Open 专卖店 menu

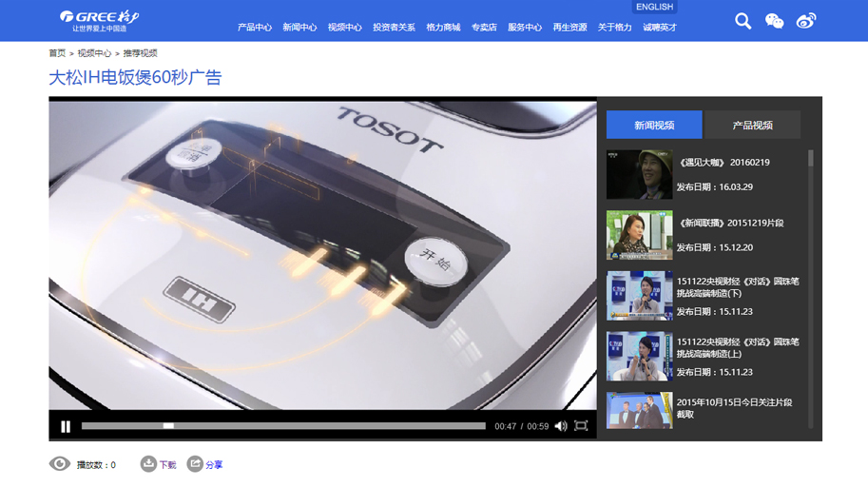tap(484, 28)
